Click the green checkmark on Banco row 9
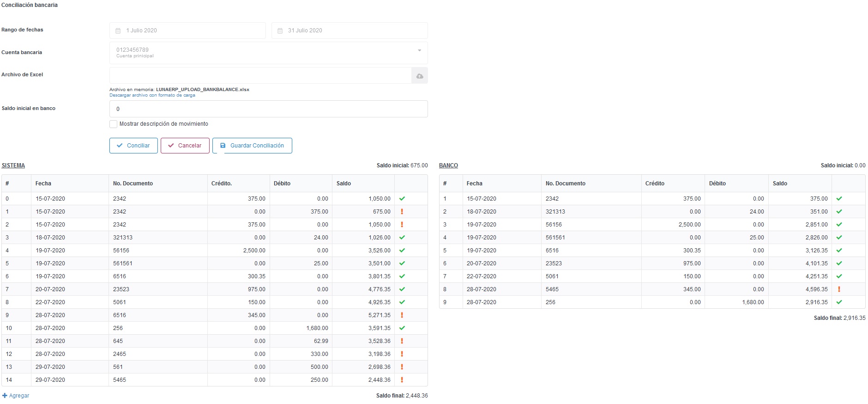Viewport: 868px width, 404px height. [x=839, y=302]
